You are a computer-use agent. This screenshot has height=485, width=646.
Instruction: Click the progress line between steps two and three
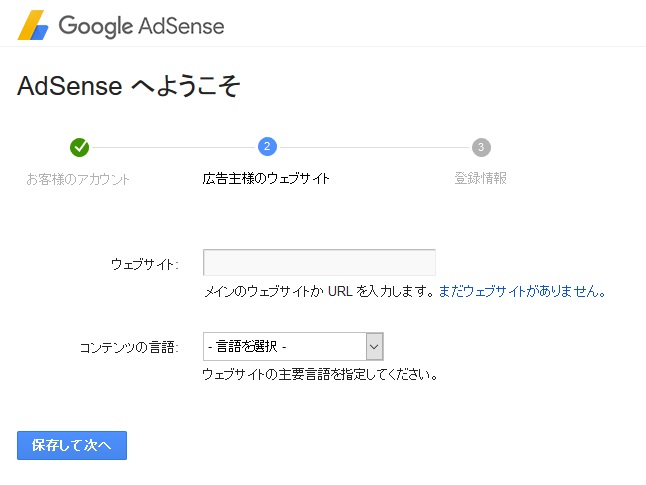click(374, 147)
